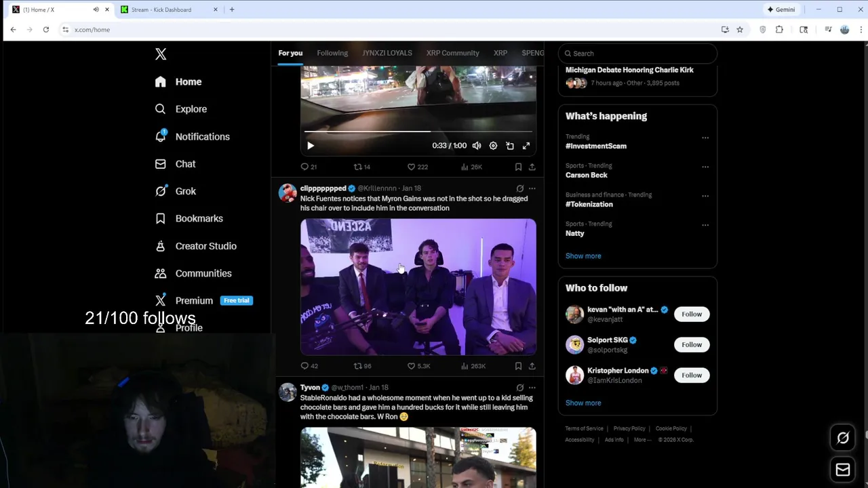Enter fullscreen on the video
This screenshot has height=488, width=868.
point(526,146)
